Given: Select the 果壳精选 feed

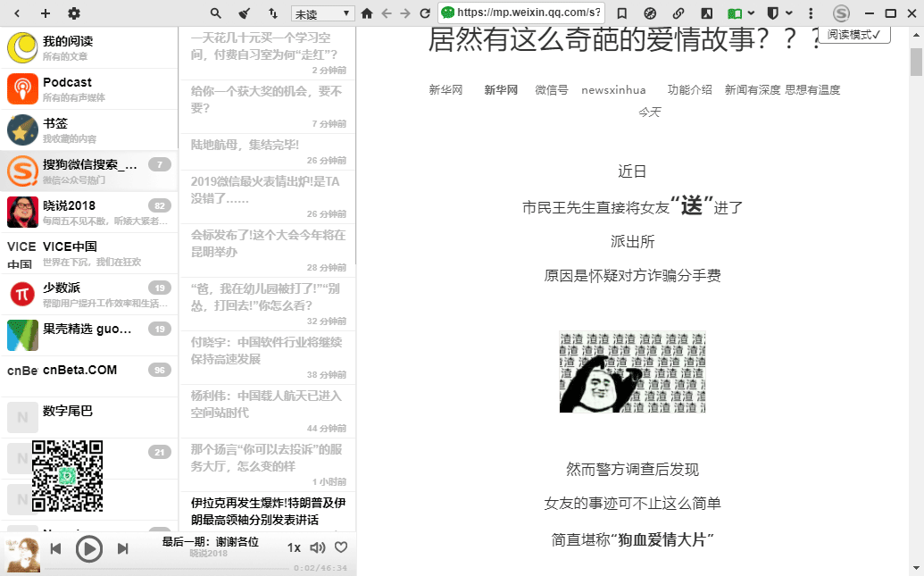Looking at the screenshot, I should (x=89, y=336).
